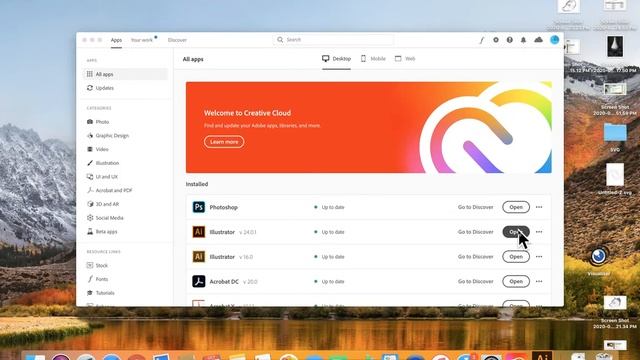
Task: Select the Mobile apps tab
Action: coord(373,59)
